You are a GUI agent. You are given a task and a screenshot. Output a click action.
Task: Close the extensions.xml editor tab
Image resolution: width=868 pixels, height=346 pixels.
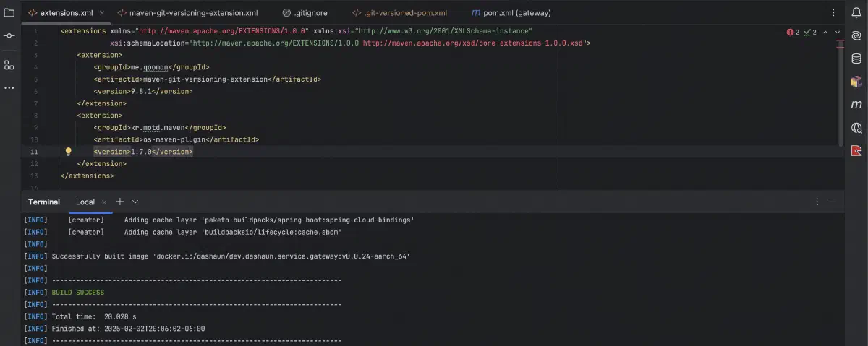pyautogui.click(x=101, y=13)
